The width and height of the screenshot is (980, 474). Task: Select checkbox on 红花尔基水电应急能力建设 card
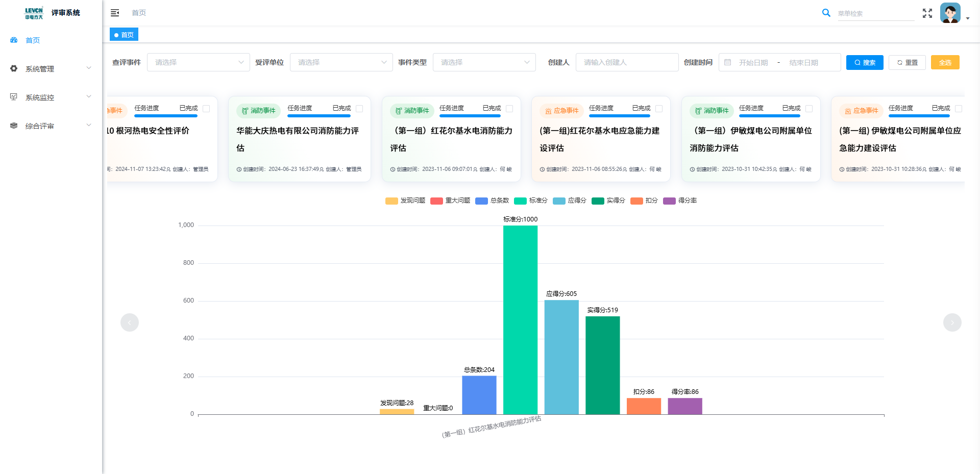pyautogui.click(x=659, y=109)
